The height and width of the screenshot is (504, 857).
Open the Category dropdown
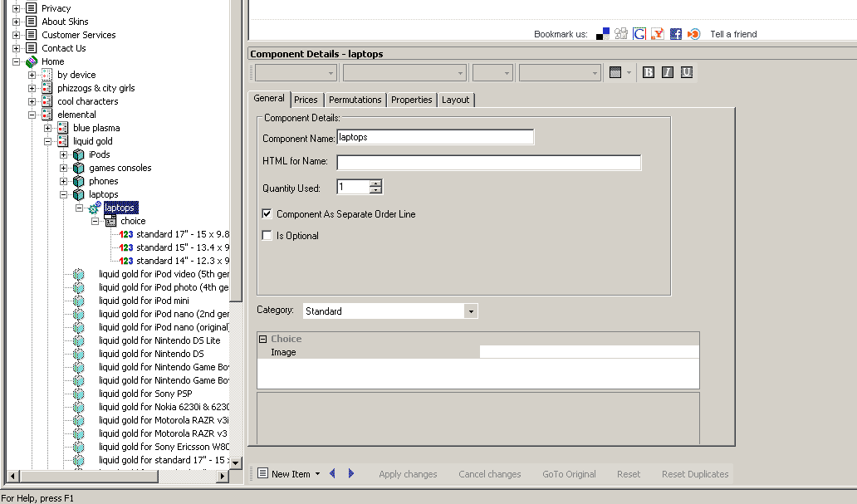point(471,311)
